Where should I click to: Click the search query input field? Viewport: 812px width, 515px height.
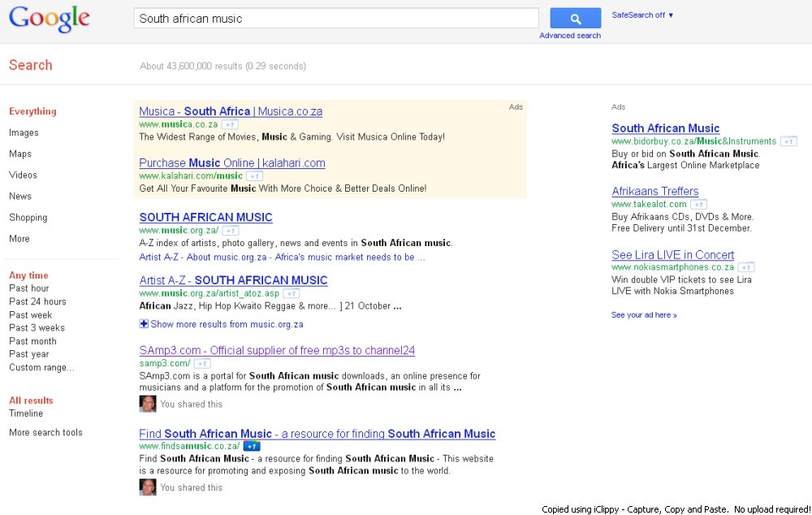point(336,19)
